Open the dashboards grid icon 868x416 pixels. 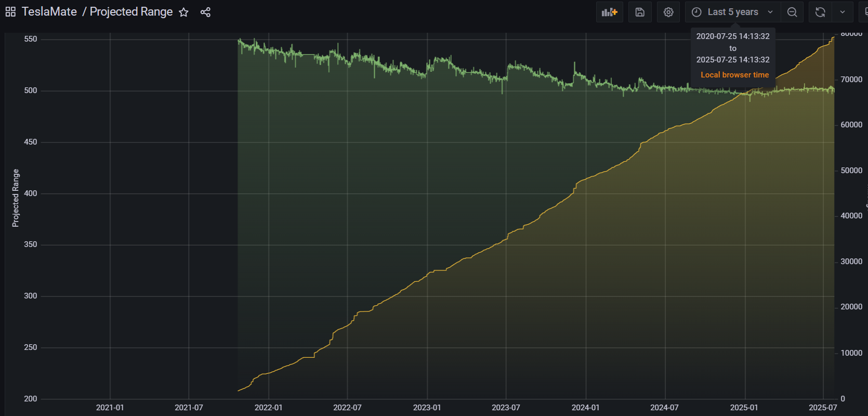click(x=10, y=12)
